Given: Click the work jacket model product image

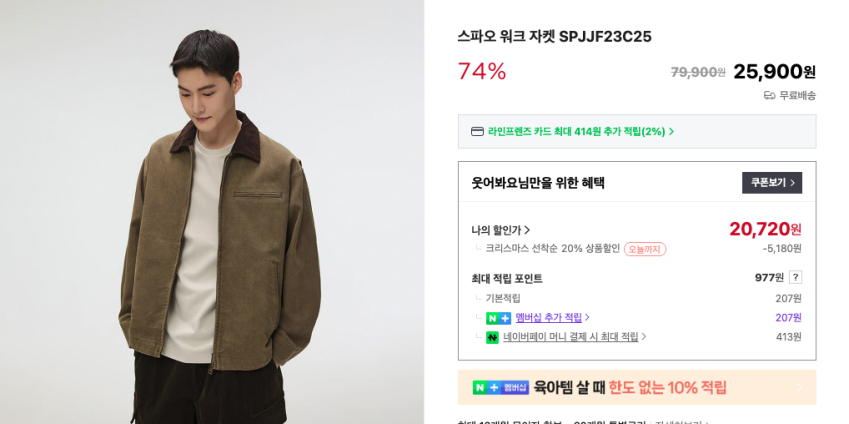Looking at the screenshot, I should (212, 212).
